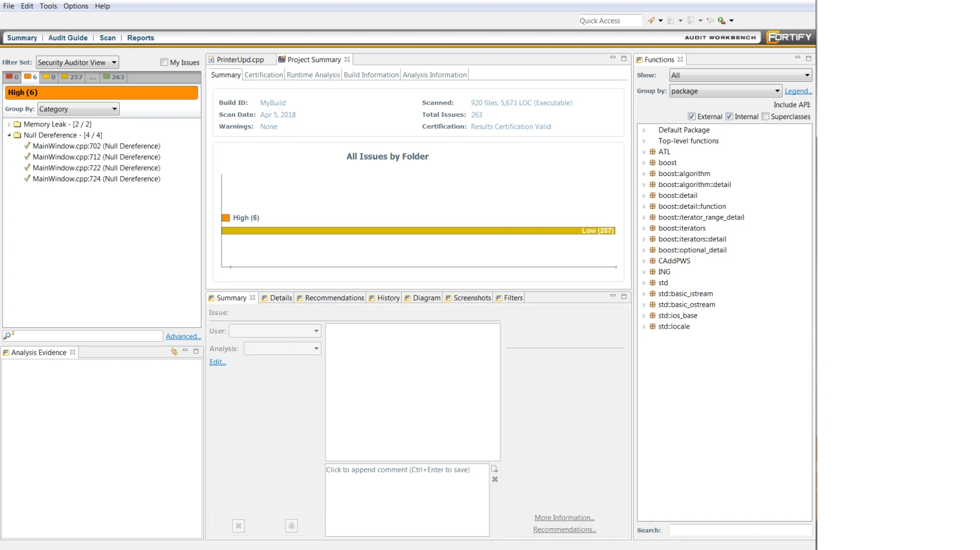Open the Tools menu

coord(48,6)
